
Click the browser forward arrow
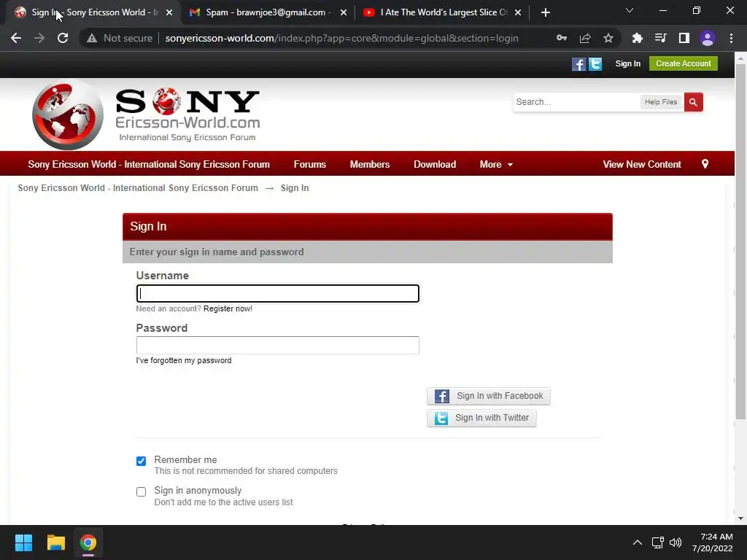point(39,38)
